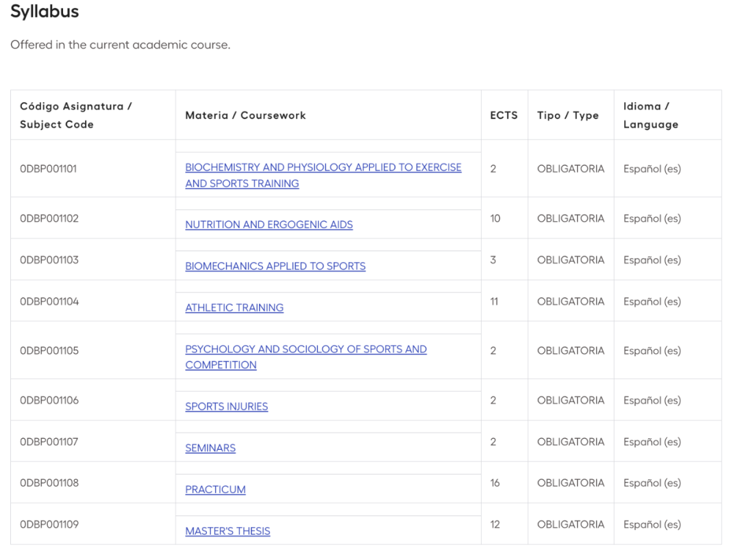Click the 16 ECTS value for Practicum
Image resolution: width=740 pixels, height=560 pixels.
(x=495, y=483)
